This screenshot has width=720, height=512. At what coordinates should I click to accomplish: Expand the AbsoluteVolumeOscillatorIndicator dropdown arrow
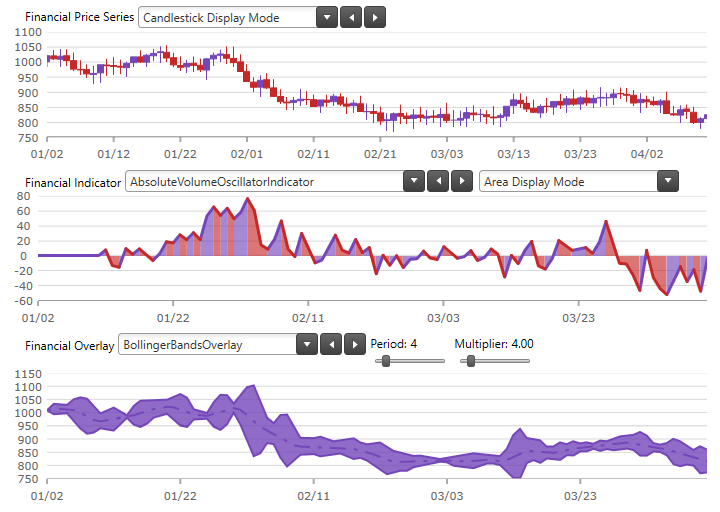click(x=413, y=181)
